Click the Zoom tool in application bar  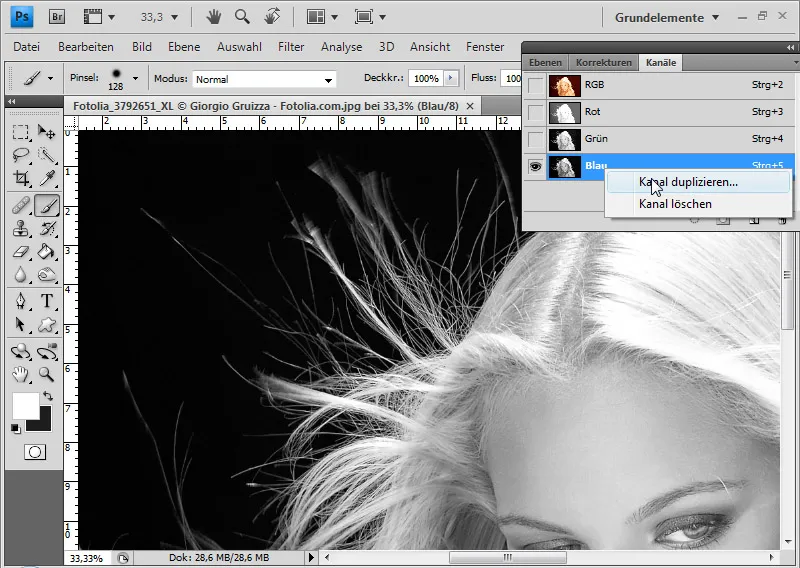pyautogui.click(x=242, y=17)
